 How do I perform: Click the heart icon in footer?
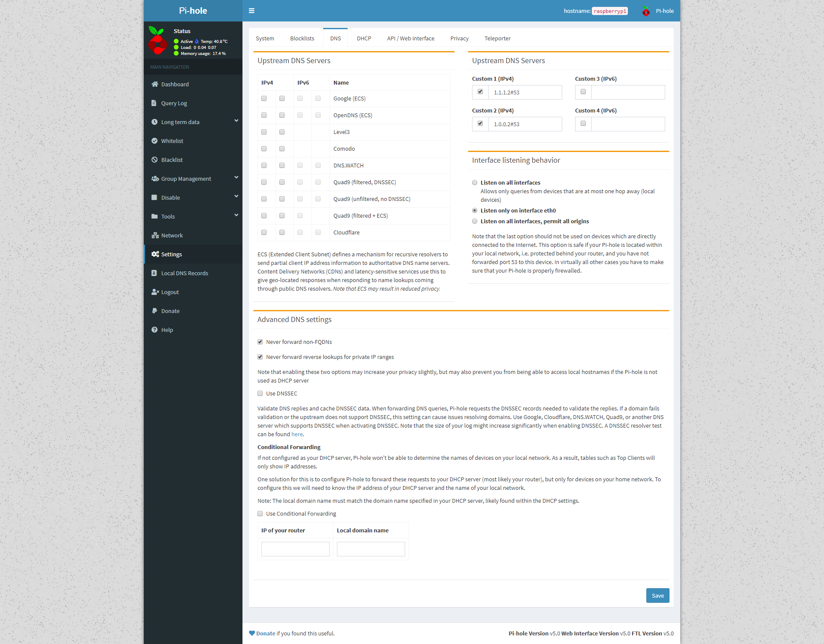pyautogui.click(x=252, y=633)
